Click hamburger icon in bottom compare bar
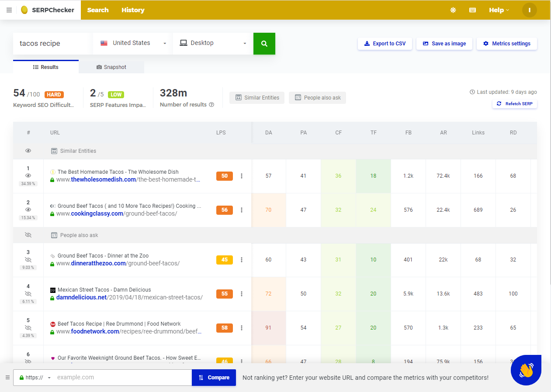The image size is (551, 392). pyautogui.click(x=7, y=377)
